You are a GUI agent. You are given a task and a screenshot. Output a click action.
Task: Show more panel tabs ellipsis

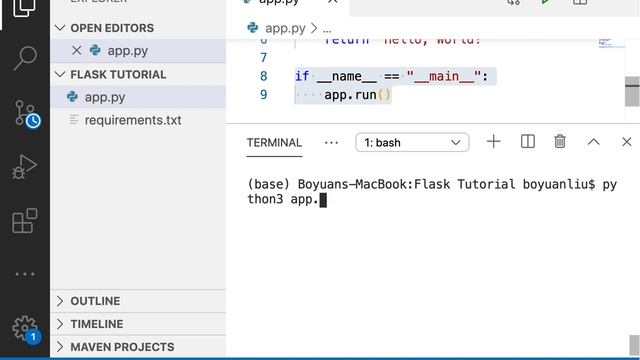(331, 142)
